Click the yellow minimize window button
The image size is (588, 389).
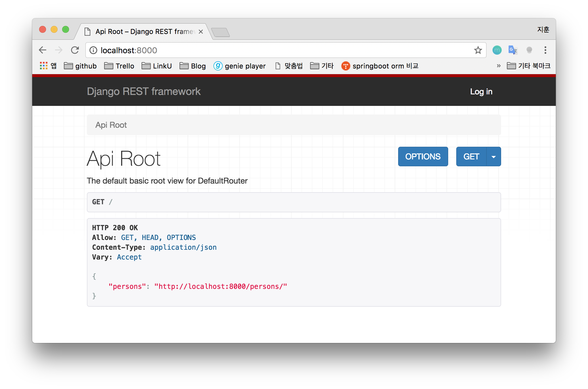coord(54,30)
